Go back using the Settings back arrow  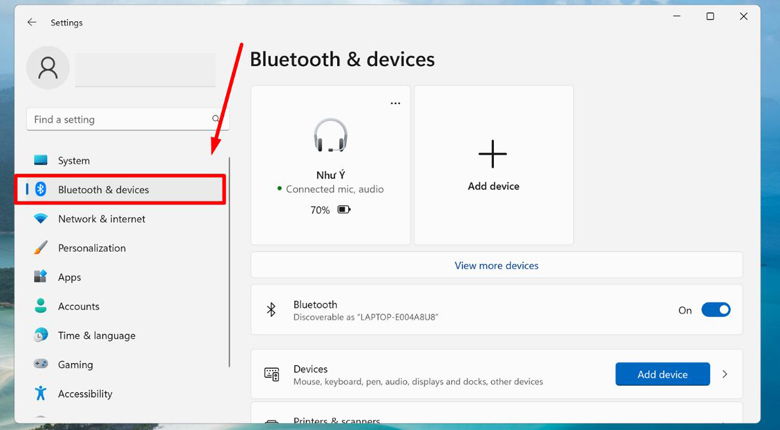click(32, 22)
